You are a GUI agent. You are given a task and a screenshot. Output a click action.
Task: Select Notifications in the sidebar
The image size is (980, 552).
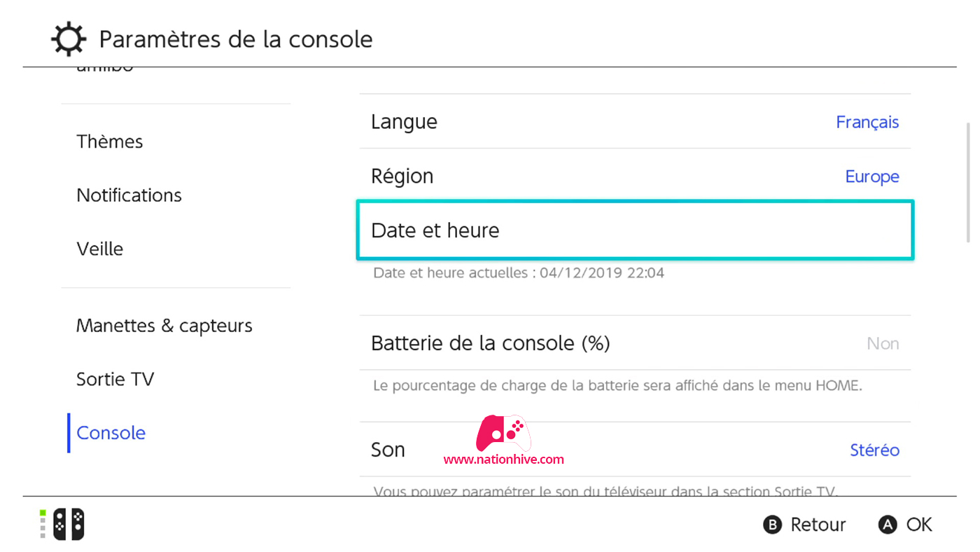coord(129,195)
